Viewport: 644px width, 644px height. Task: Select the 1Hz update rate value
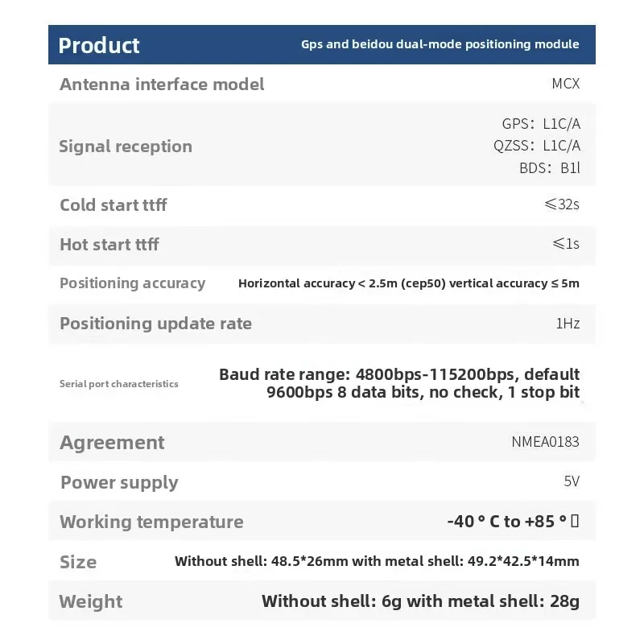[568, 324]
